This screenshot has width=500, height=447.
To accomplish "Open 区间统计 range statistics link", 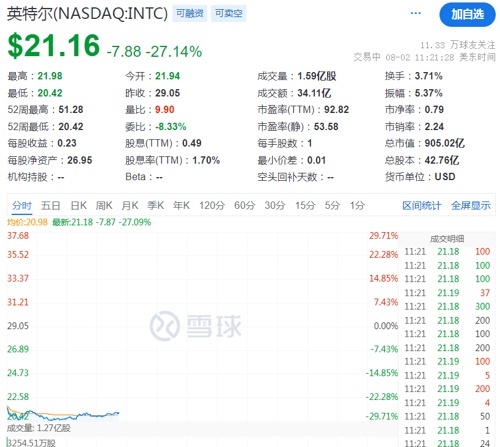I will click(422, 206).
